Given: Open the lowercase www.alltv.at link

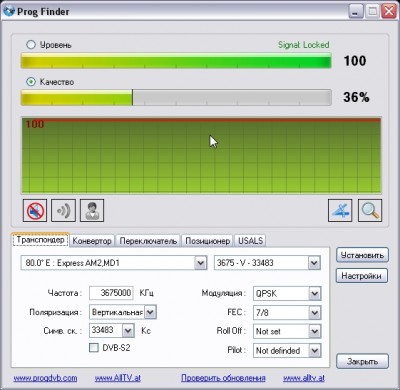Looking at the screenshot, I should 304,378.
